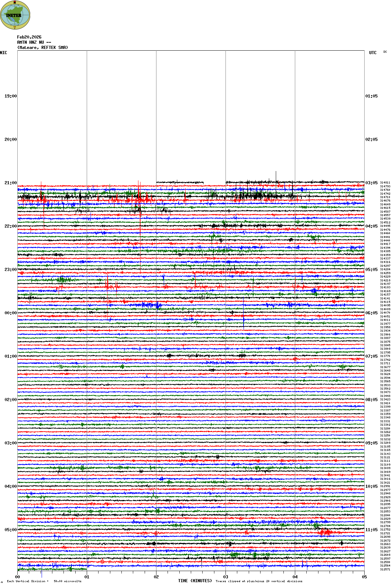
Task: Click the 314811 trace value label
Action: point(385,182)
